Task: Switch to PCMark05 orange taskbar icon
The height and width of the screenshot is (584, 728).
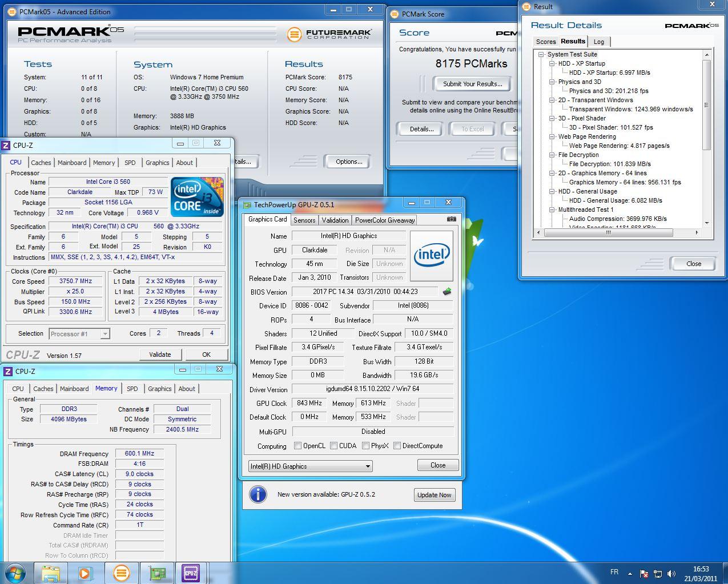Action: 121,573
